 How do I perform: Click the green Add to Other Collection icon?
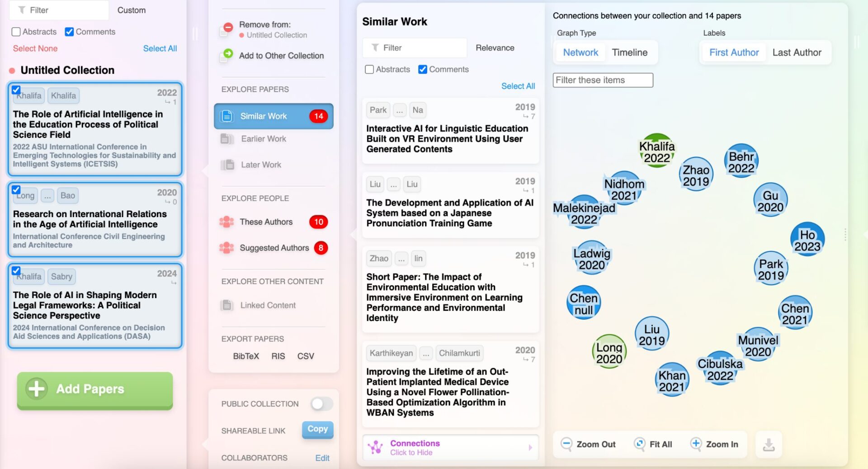[228, 54]
